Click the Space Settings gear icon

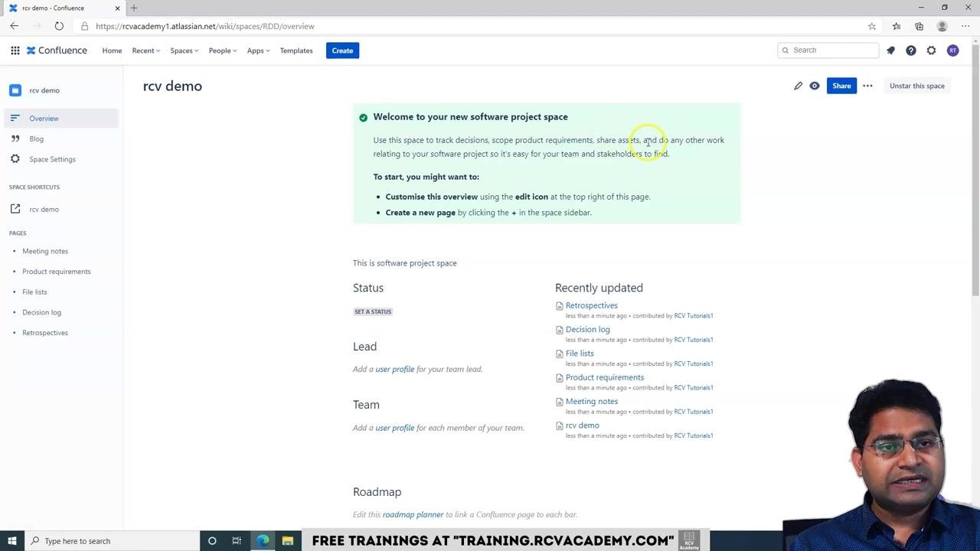pos(15,159)
